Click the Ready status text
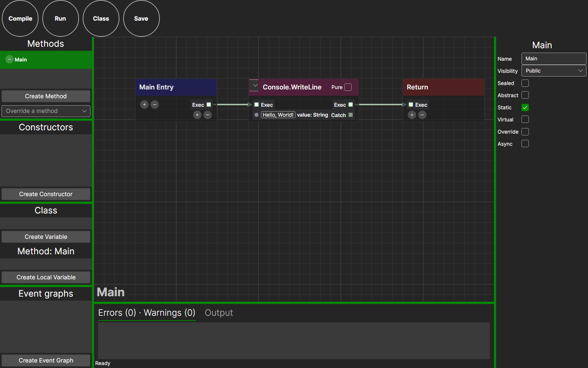Image resolution: width=588 pixels, height=368 pixels. [103, 363]
